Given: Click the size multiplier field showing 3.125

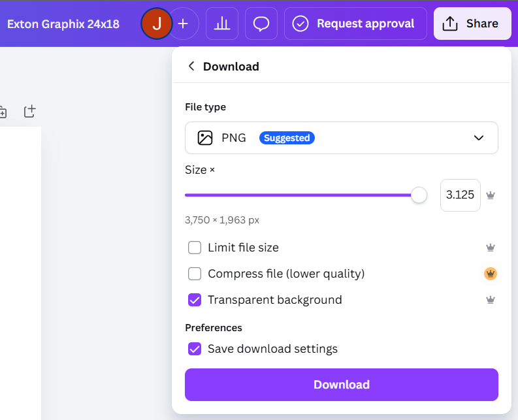Looking at the screenshot, I should click(460, 195).
